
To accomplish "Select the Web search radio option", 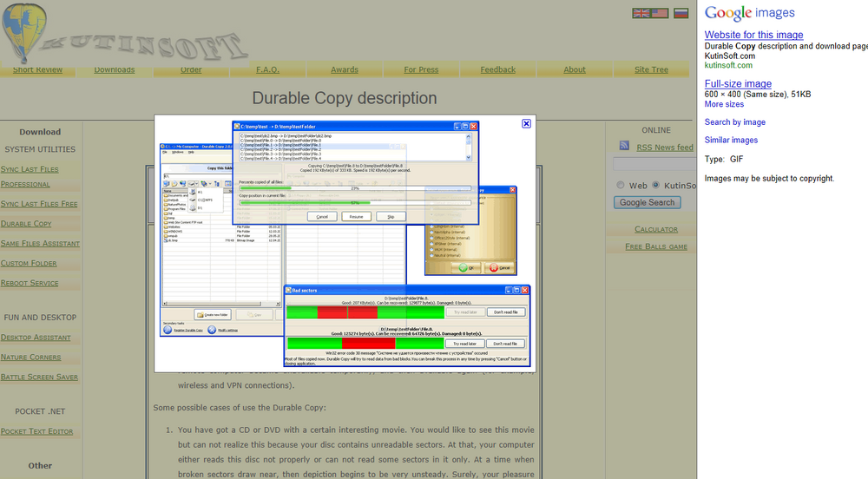I will click(x=620, y=186).
